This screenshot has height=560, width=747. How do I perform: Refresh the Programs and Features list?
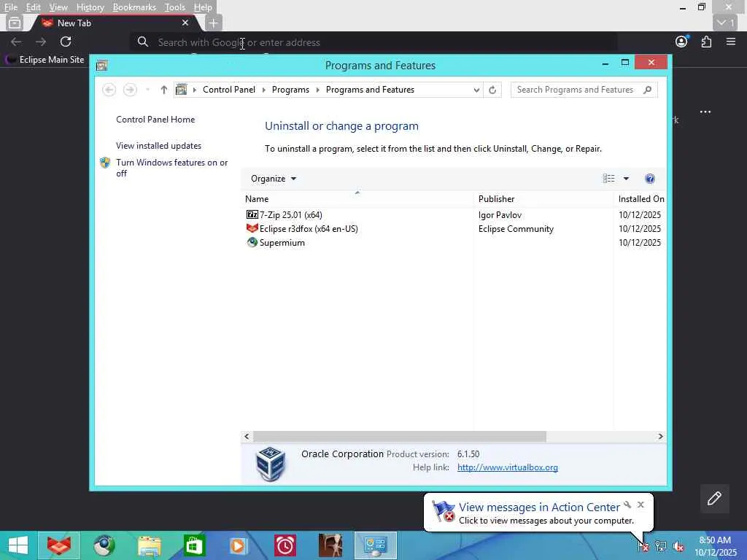pyautogui.click(x=492, y=90)
